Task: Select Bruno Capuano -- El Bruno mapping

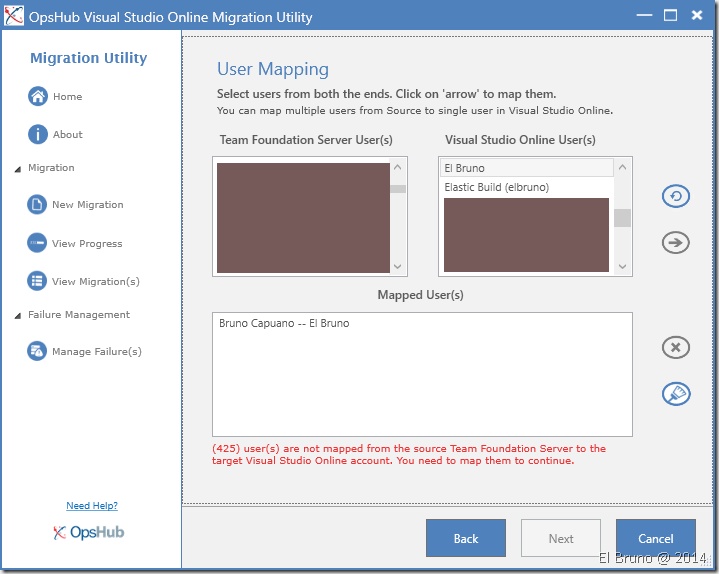Action: click(284, 324)
